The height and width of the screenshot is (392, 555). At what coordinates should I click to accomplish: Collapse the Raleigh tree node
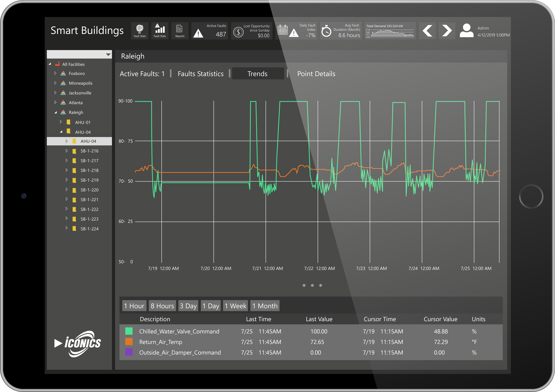click(56, 112)
